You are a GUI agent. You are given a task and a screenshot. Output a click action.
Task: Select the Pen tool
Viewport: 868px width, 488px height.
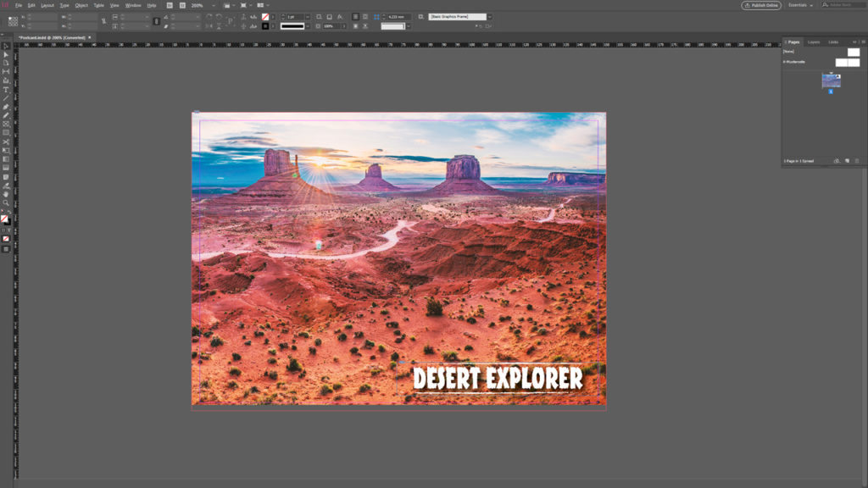5,107
